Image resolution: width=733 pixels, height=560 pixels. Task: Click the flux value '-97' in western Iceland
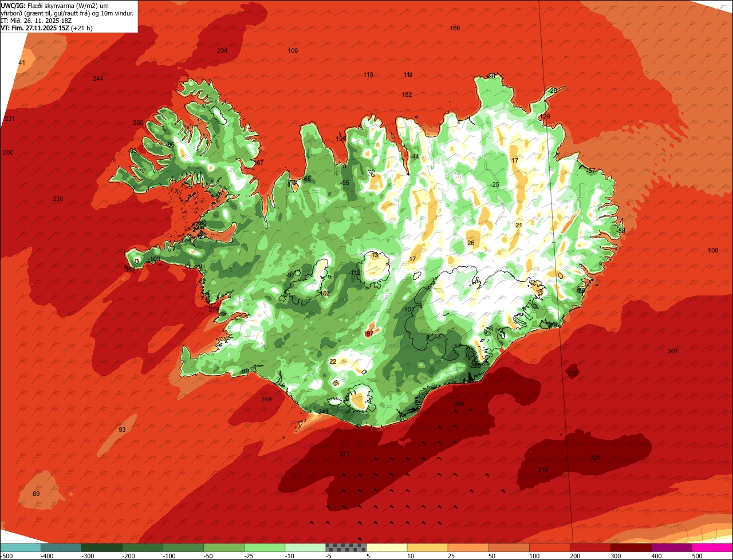(x=291, y=275)
